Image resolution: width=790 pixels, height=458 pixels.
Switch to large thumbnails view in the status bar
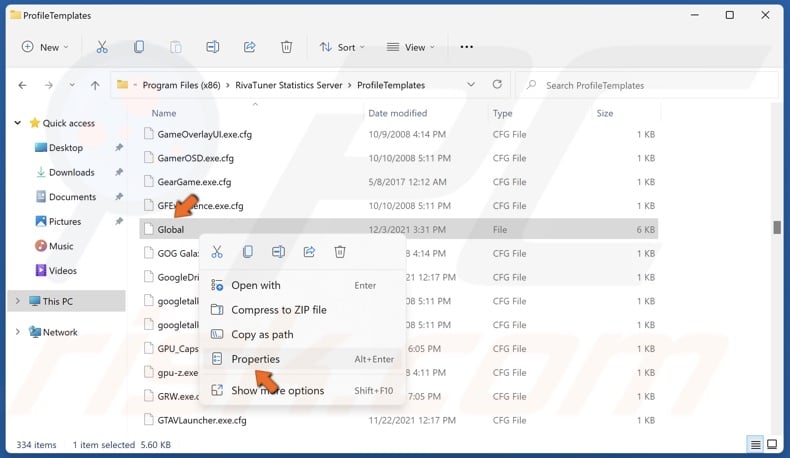[772, 444]
